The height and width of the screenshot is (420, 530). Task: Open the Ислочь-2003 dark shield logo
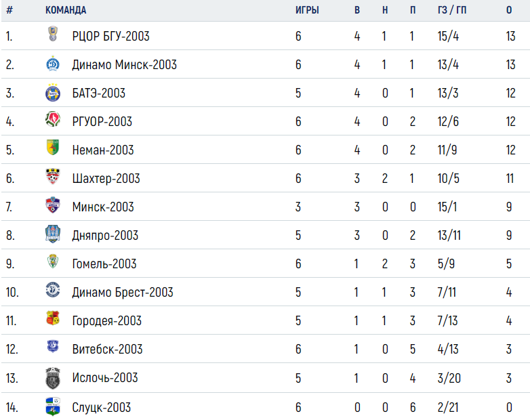point(53,378)
